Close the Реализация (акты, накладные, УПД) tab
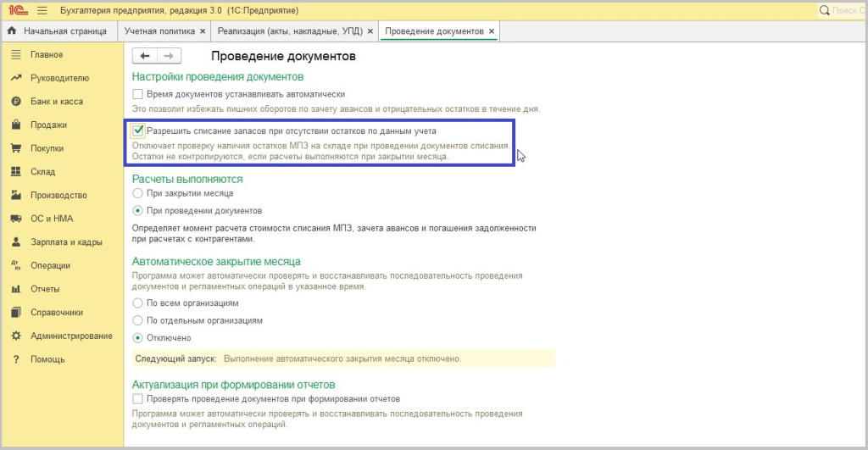 point(370,31)
